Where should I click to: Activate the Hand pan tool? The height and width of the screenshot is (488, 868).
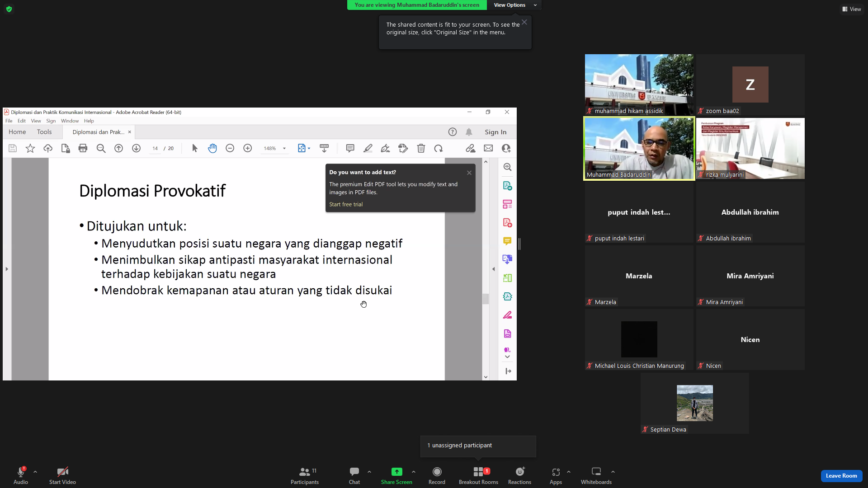212,148
